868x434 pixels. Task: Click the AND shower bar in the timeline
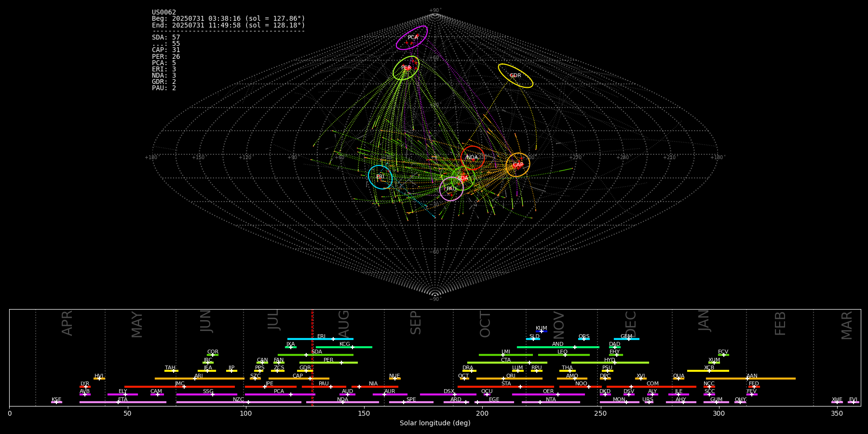click(x=558, y=347)
